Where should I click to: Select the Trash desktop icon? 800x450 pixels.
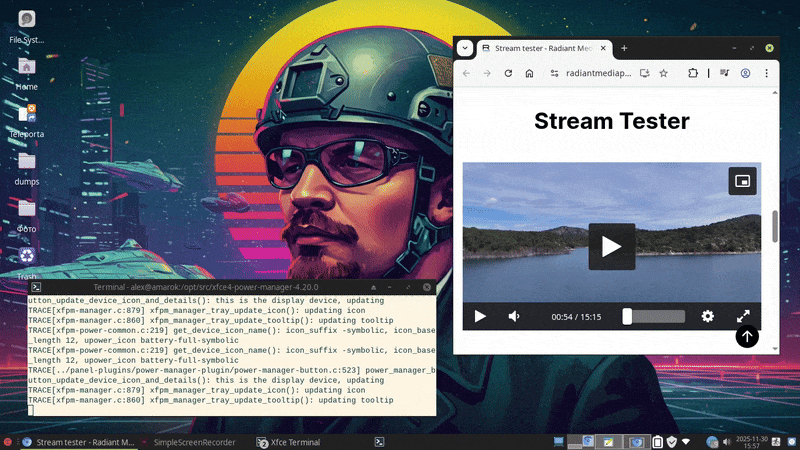click(x=27, y=263)
